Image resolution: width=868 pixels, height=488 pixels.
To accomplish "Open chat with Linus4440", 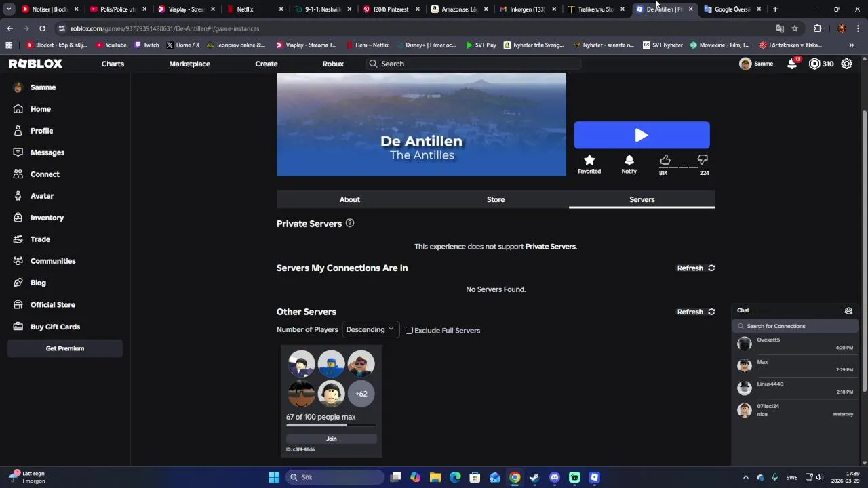I will point(795,388).
